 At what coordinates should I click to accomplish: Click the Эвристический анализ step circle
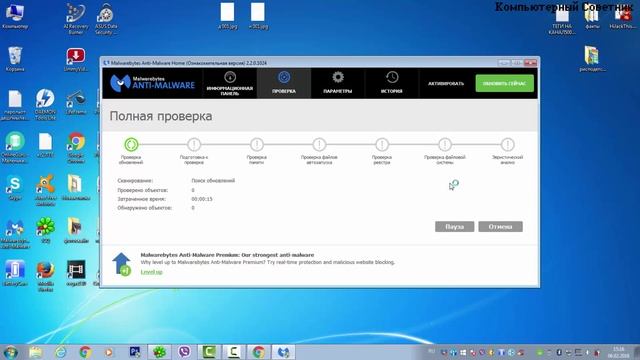[x=507, y=144]
